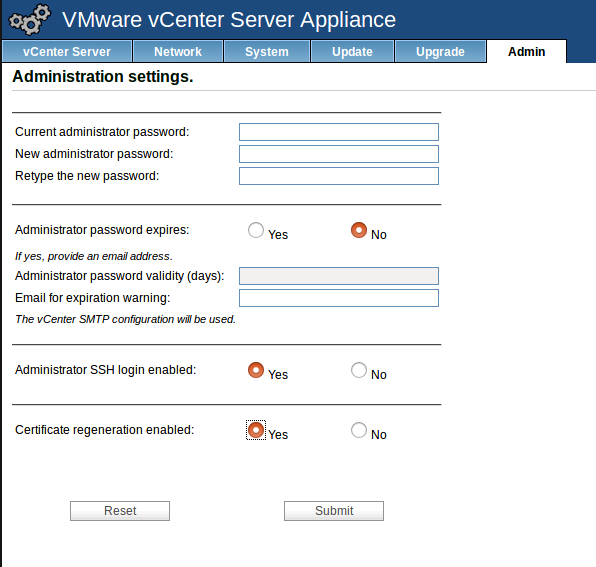The height and width of the screenshot is (567, 596).
Task: Click the 'Administrator SSH login enabled:' label
Action: point(106,370)
